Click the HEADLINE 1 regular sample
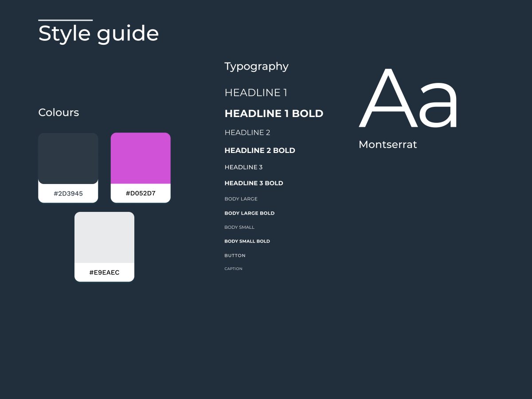 [x=256, y=93]
